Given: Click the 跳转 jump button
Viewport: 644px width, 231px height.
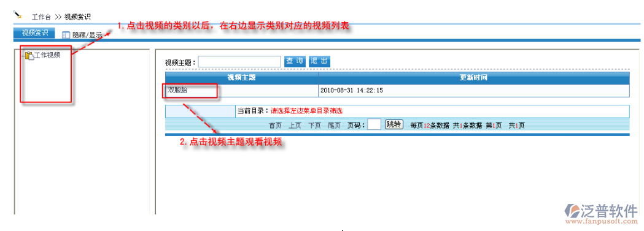Looking at the screenshot, I should [394, 124].
